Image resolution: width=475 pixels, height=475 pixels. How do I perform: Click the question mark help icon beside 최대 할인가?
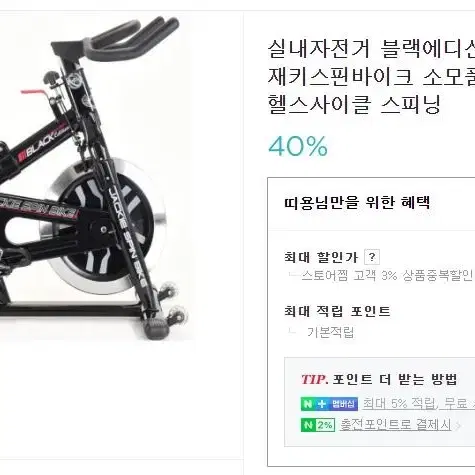tap(372, 257)
